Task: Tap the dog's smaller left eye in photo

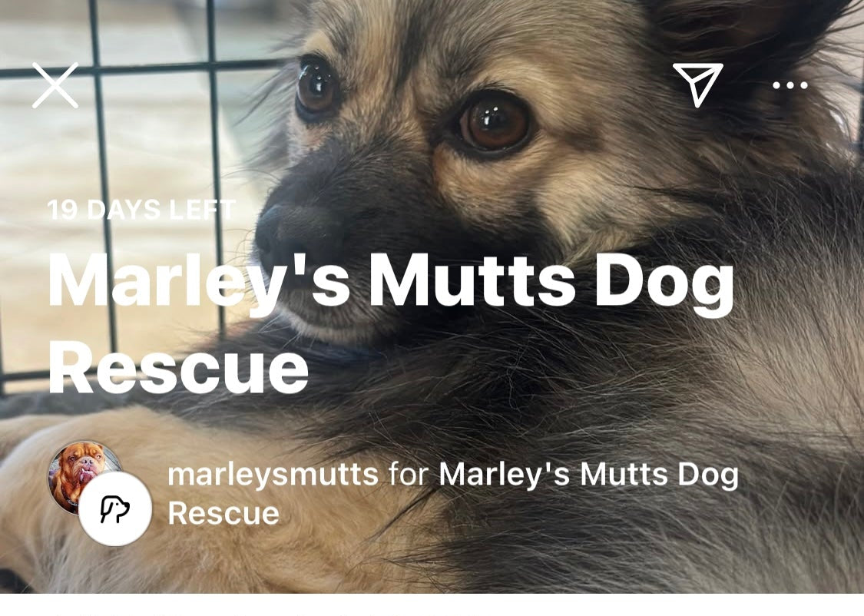Action: [x=317, y=88]
